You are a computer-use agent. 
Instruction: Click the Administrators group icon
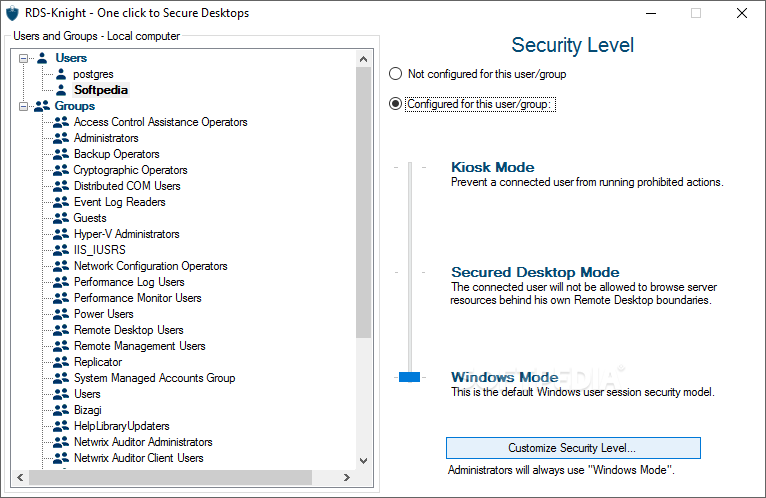point(61,138)
